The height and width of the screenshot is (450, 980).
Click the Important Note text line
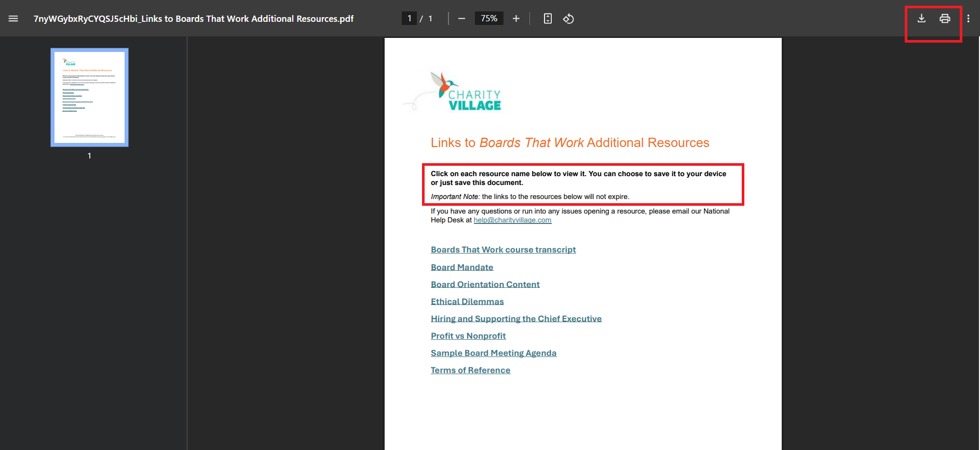tap(530, 197)
